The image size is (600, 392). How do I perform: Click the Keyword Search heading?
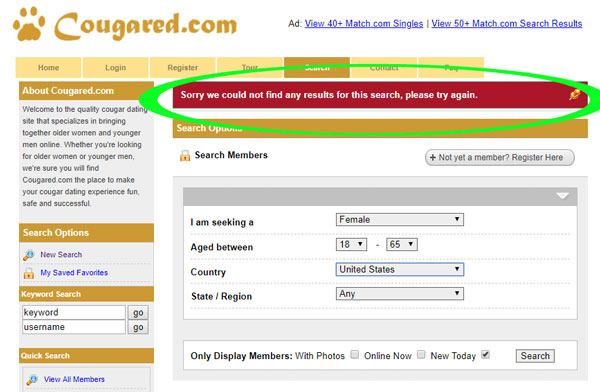click(51, 294)
